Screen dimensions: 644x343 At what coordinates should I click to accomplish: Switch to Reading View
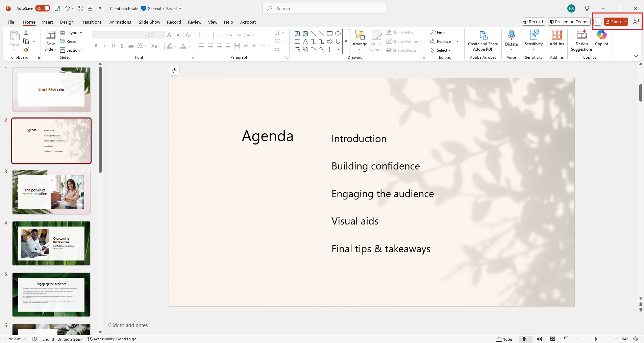[552, 339]
